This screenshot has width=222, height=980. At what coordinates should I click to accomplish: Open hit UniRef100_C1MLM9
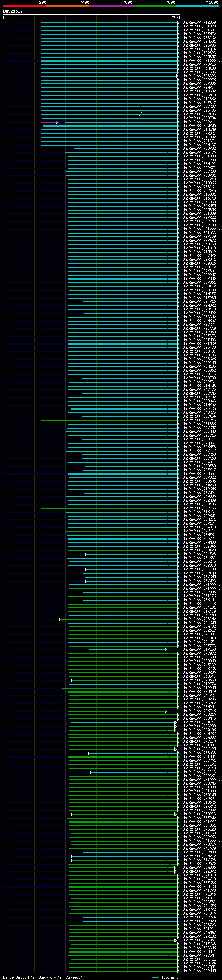click(199, 129)
